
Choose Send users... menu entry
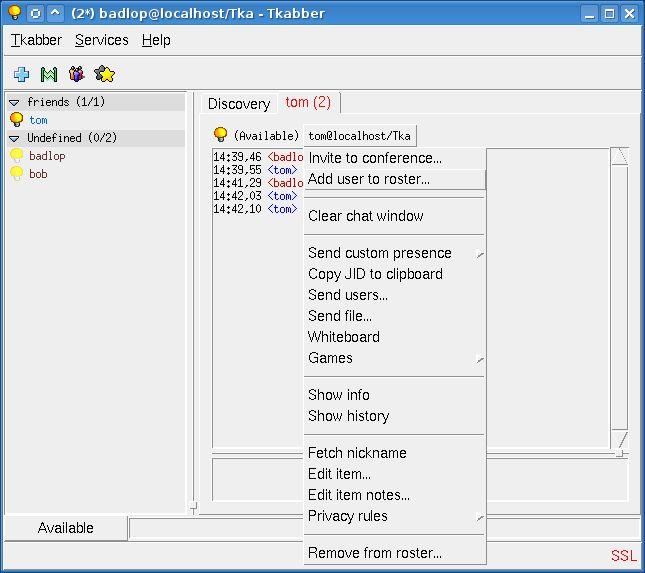[394, 295]
